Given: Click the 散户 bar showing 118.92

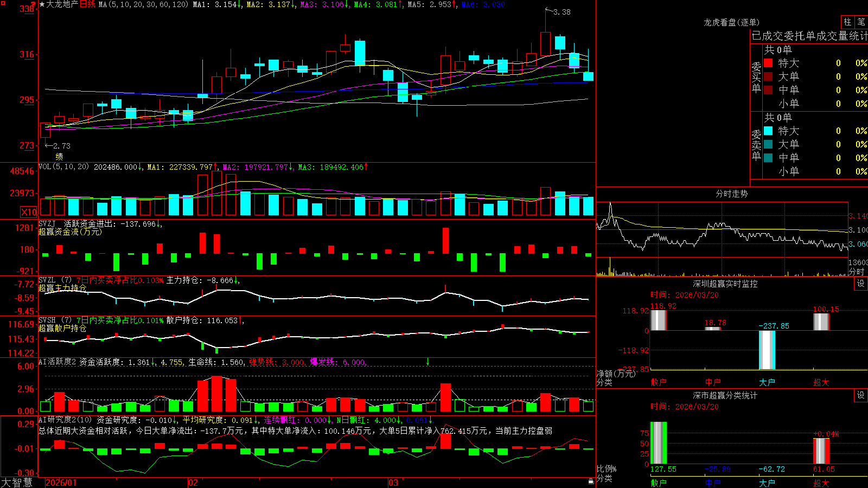Looking at the screenshot, I should (659, 320).
